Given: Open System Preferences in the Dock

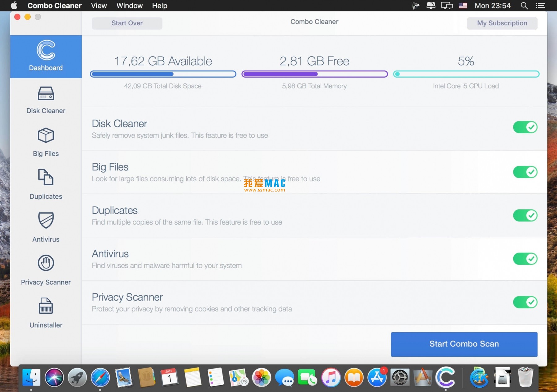Looking at the screenshot, I should (400, 377).
